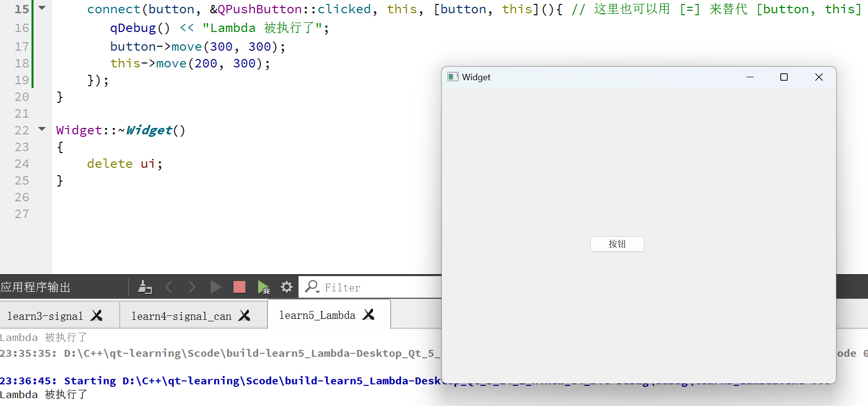The height and width of the screenshot is (406, 868).
Task: Click the 应用程序输出 pane title
Action: pyautogui.click(x=35, y=287)
